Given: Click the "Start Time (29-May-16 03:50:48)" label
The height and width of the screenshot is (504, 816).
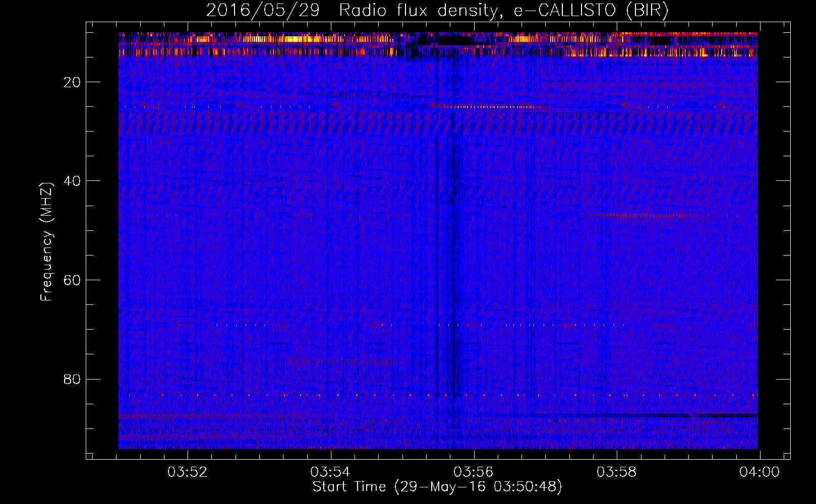Looking at the screenshot, I should 437,487.
